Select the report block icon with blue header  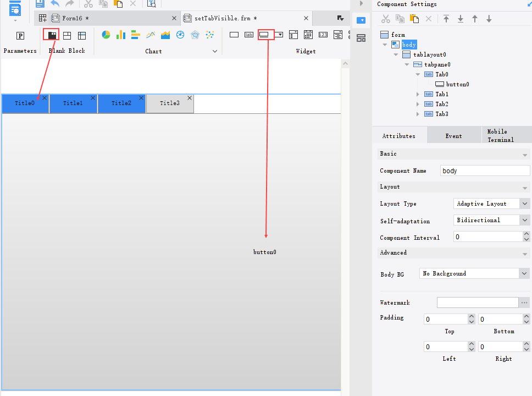[x=82, y=35]
